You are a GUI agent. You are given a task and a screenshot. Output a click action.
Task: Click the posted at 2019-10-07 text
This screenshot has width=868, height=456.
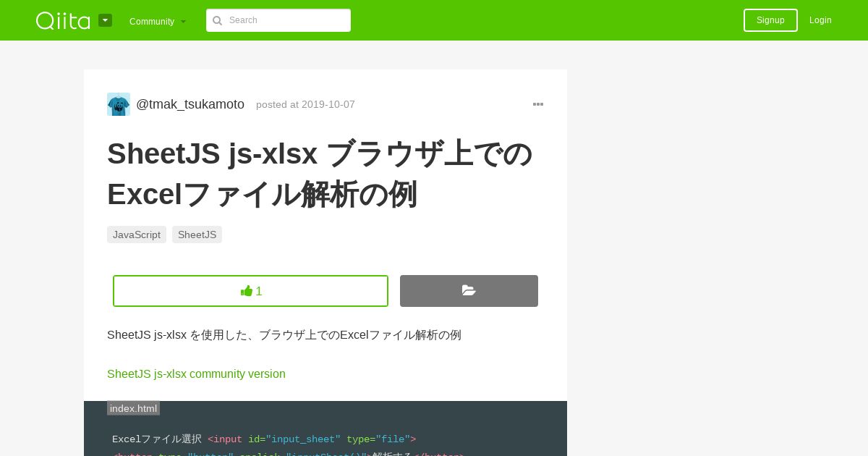tap(305, 104)
